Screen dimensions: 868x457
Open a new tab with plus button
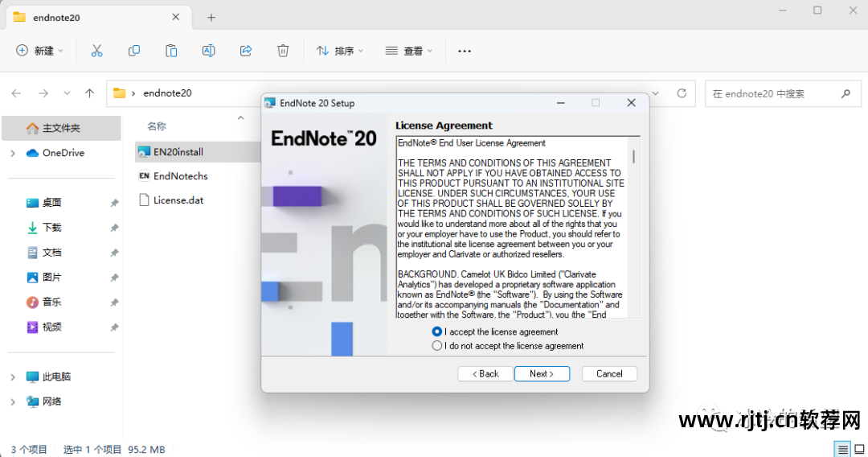tap(211, 17)
